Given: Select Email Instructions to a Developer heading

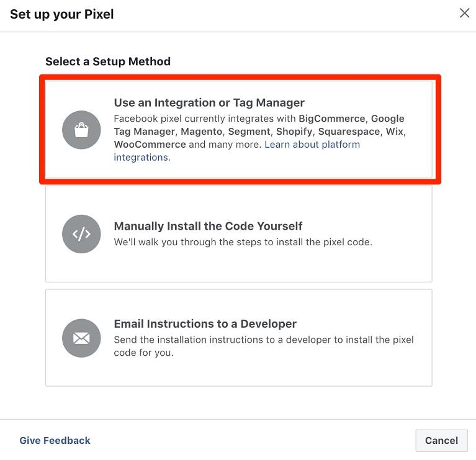Looking at the screenshot, I should [205, 323].
